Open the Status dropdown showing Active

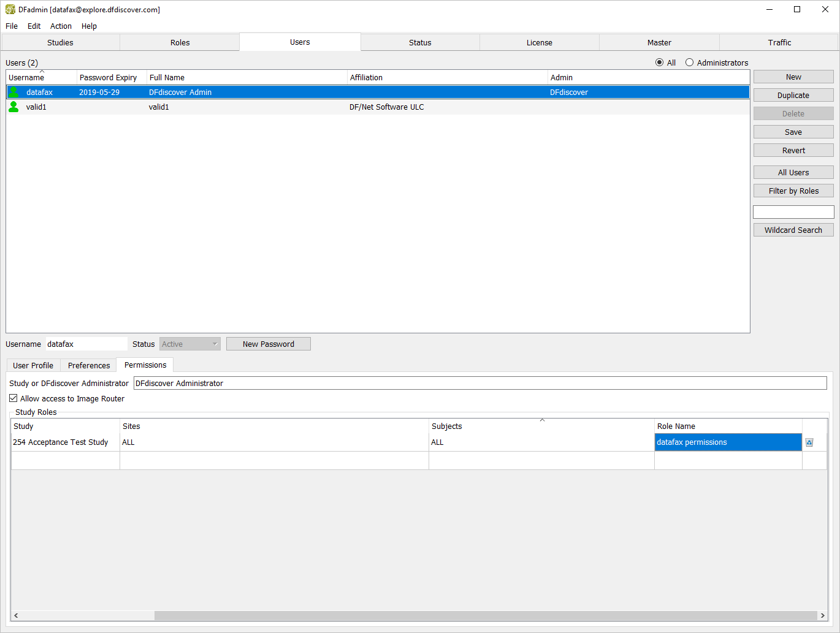point(189,344)
